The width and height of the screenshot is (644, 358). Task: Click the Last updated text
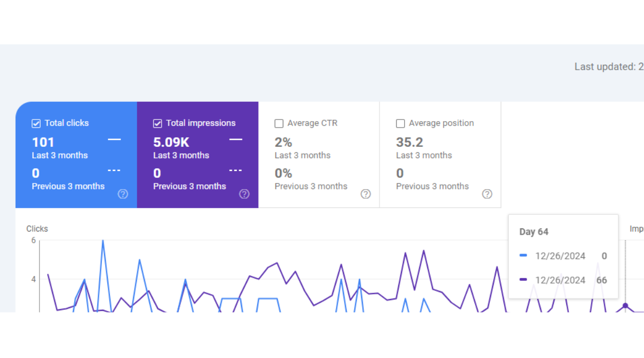point(609,67)
